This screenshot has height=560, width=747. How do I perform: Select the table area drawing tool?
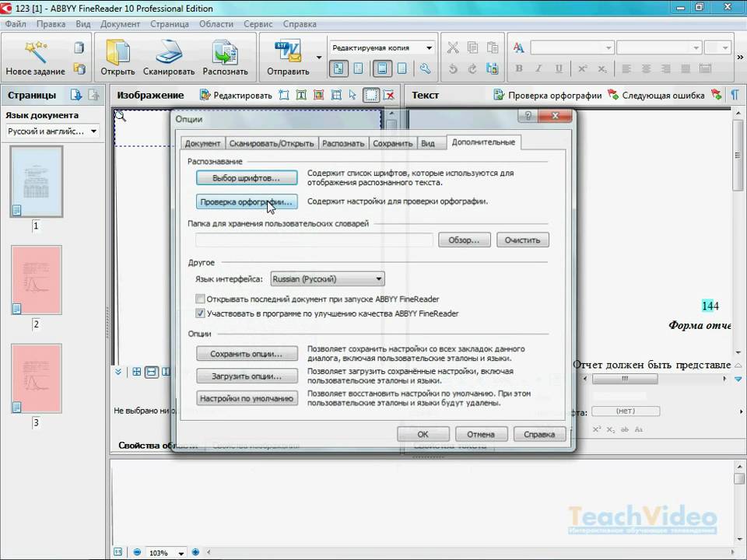pyautogui.click(x=336, y=95)
